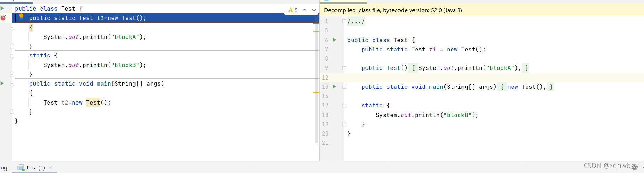644x173 pixels.
Task: Click run arrow at line 13 in decompiled file
Action: (x=334, y=87)
